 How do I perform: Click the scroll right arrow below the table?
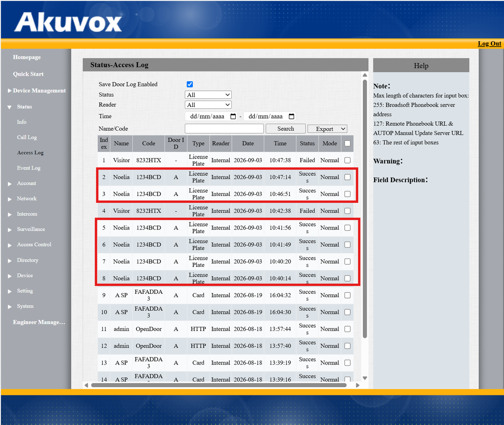[x=357, y=385]
